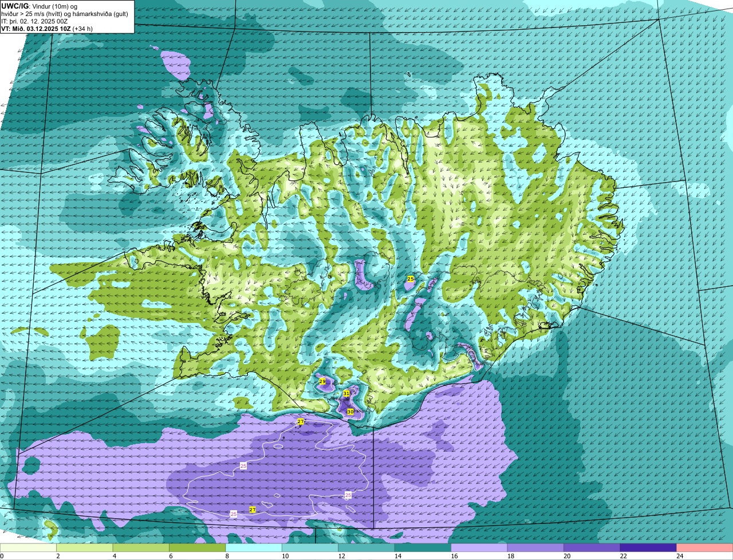Select the light green 2–4 m/s legend swatch

pos(85,548)
